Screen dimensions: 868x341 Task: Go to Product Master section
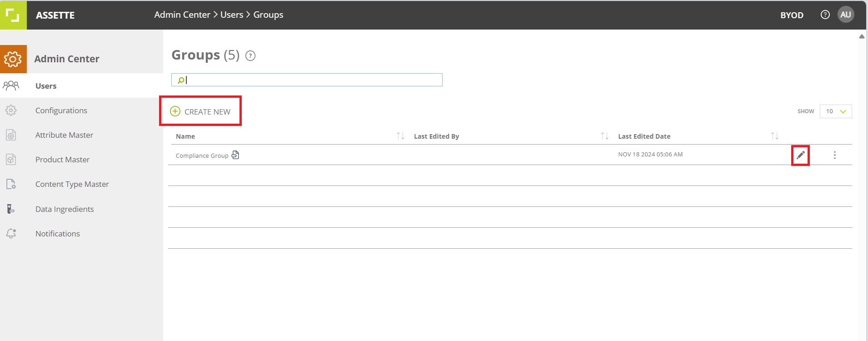click(x=62, y=160)
